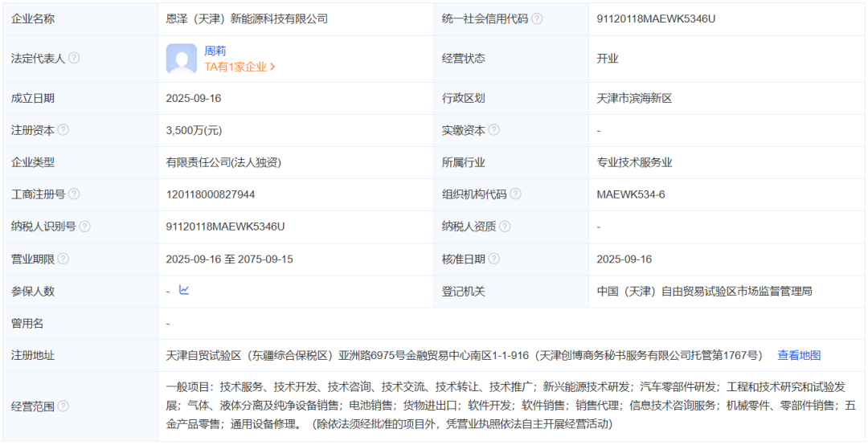The height and width of the screenshot is (445, 868).
Task: Click help icon next to 核准日期
Action: pos(493,259)
